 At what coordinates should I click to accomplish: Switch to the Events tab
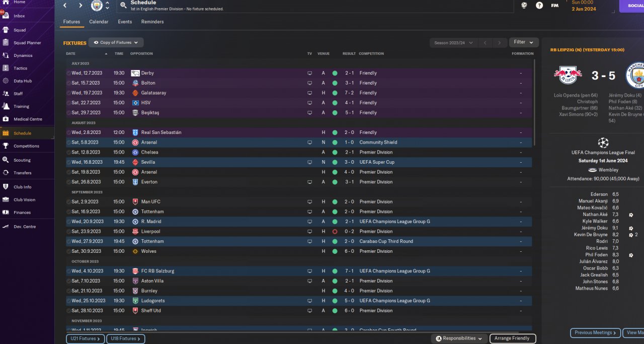click(x=125, y=22)
